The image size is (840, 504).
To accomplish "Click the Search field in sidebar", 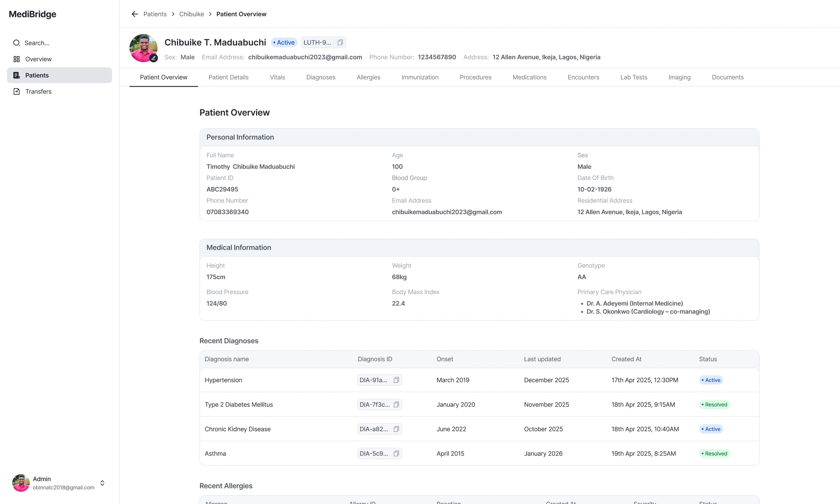I will 59,43.
